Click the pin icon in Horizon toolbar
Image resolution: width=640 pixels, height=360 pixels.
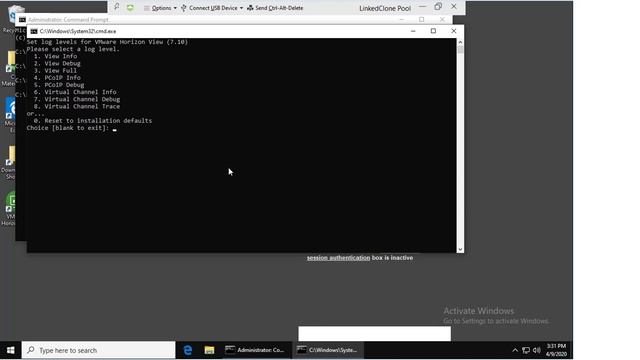coord(116,7)
